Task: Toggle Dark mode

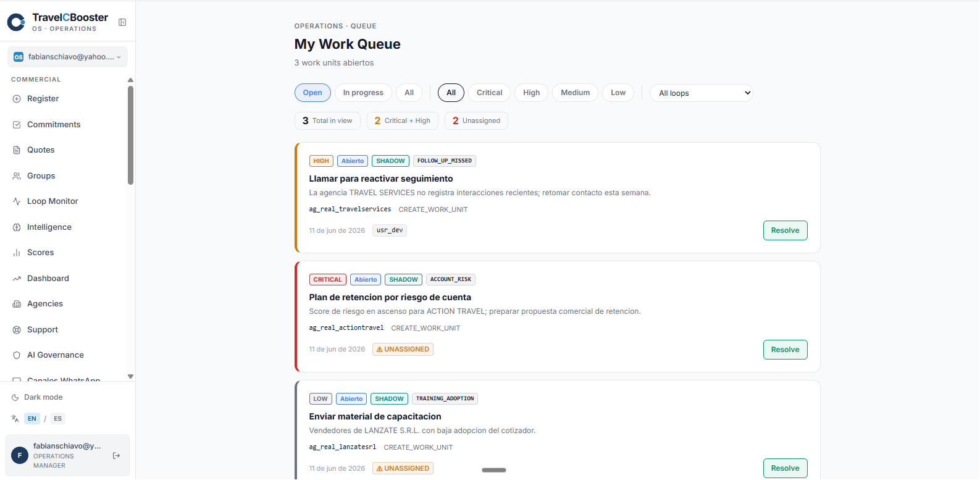Action: (37, 397)
